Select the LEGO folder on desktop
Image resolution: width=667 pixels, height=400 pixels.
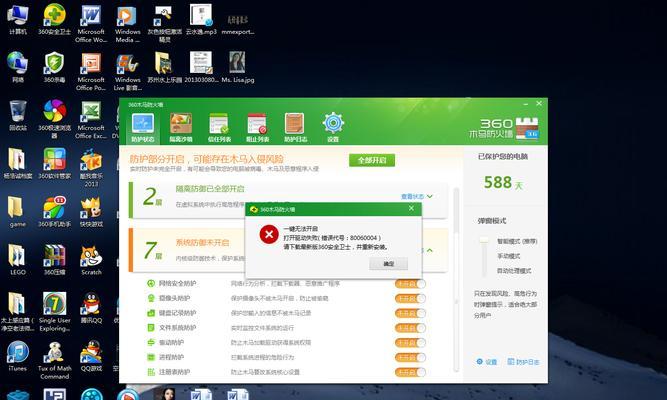pos(17,260)
